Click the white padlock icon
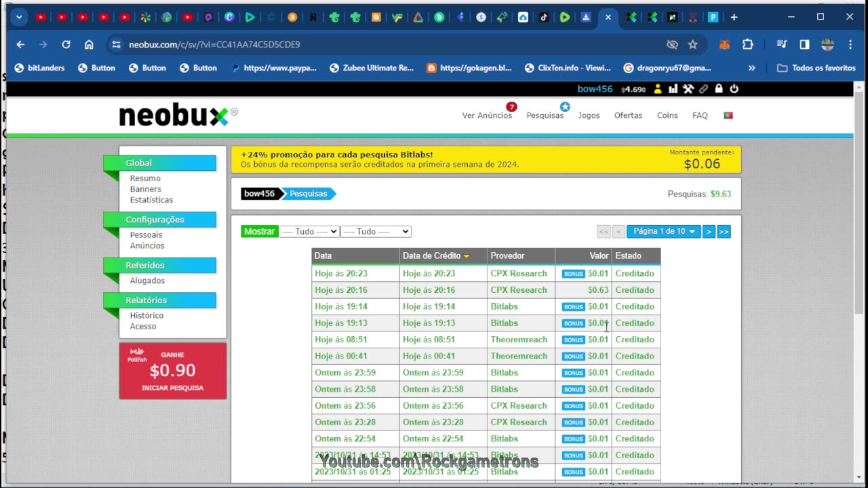 [x=719, y=89]
